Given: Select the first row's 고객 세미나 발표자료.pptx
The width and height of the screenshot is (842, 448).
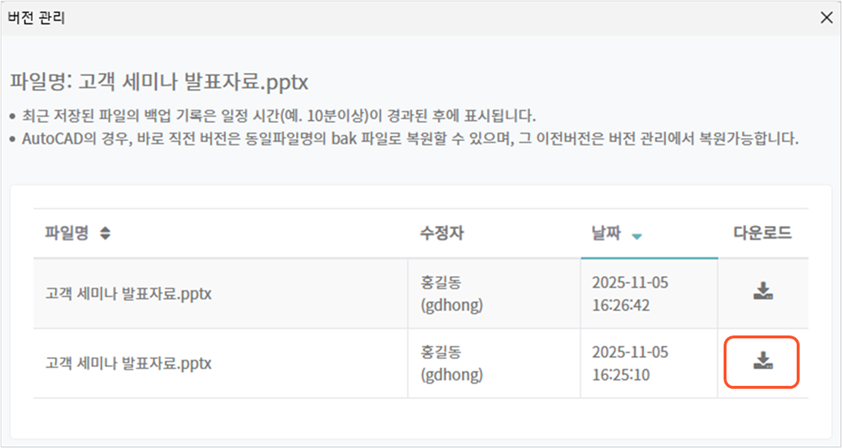Looking at the screenshot, I should coord(128,293).
